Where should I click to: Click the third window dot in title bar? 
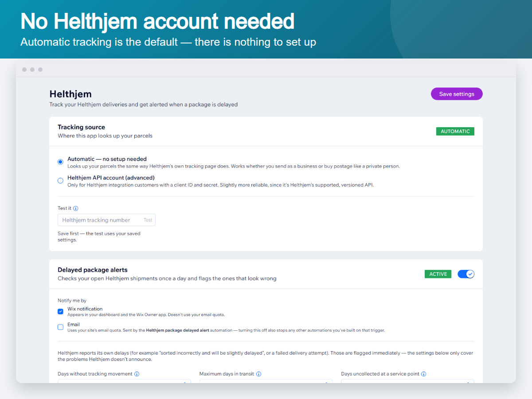[x=40, y=70]
